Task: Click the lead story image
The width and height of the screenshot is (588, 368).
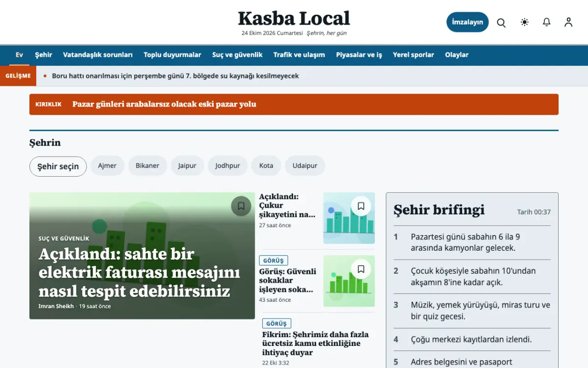Action: click(x=142, y=256)
